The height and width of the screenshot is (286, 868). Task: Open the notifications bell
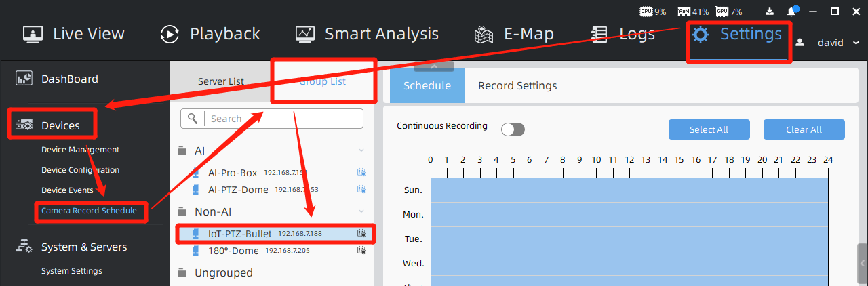point(792,12)
